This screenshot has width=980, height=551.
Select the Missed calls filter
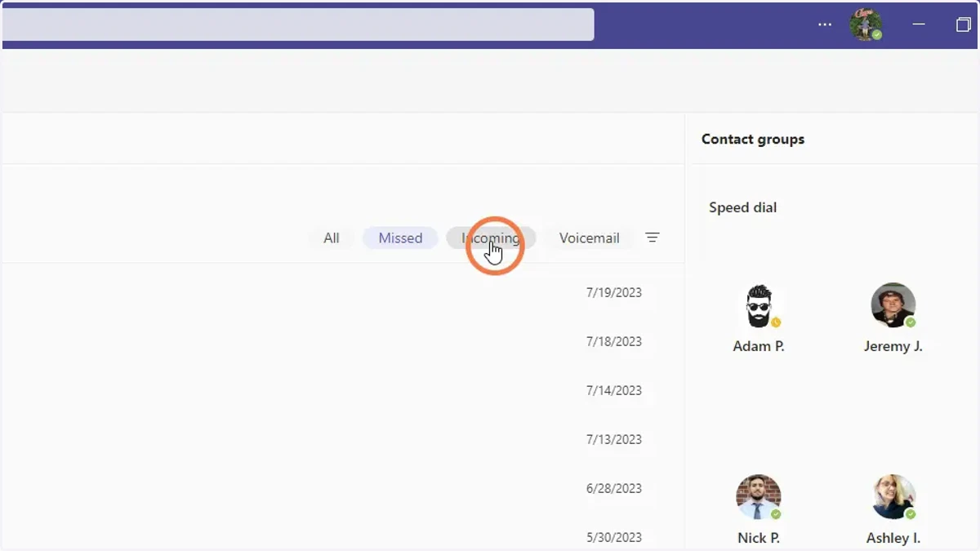click(x=400, y=238)
